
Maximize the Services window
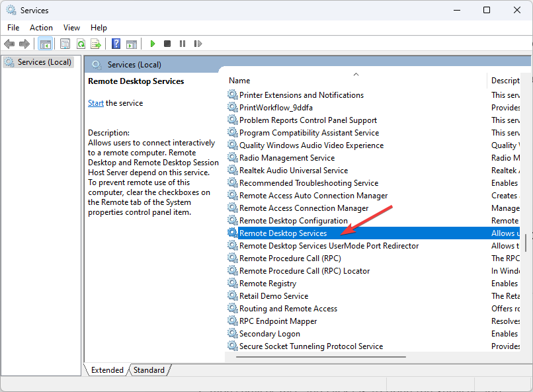click(x=487, y=10)
